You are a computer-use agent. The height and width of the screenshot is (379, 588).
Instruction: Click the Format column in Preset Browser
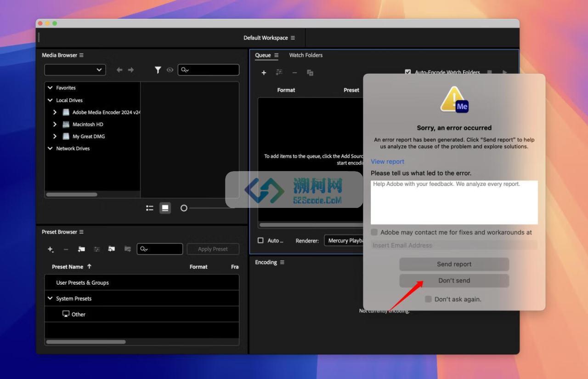pyautogui.click(x=198, y=267)
